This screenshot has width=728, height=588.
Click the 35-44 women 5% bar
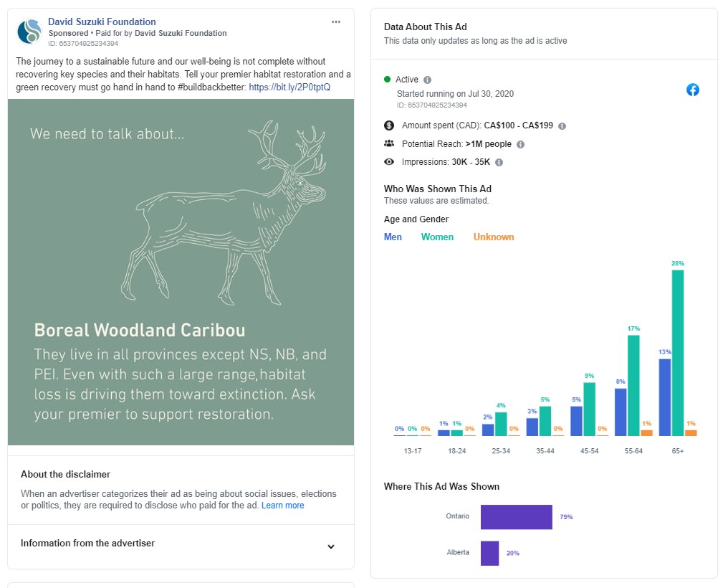(x=545, y=421)
